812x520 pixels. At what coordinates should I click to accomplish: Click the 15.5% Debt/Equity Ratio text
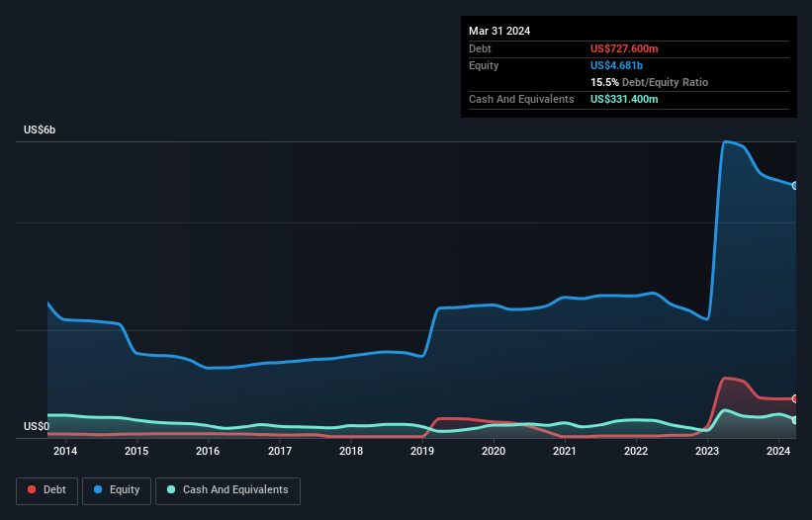(649, 82)
